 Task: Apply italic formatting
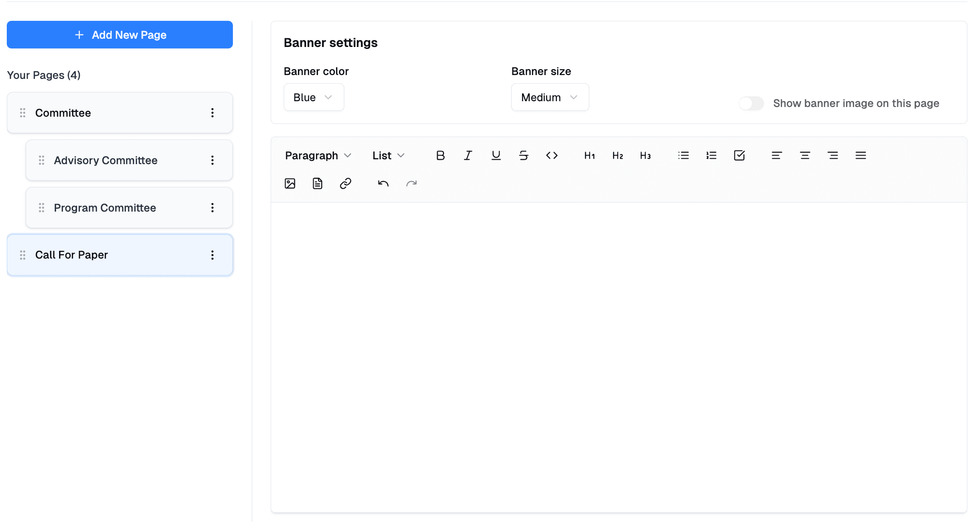[x=468, y=155]
